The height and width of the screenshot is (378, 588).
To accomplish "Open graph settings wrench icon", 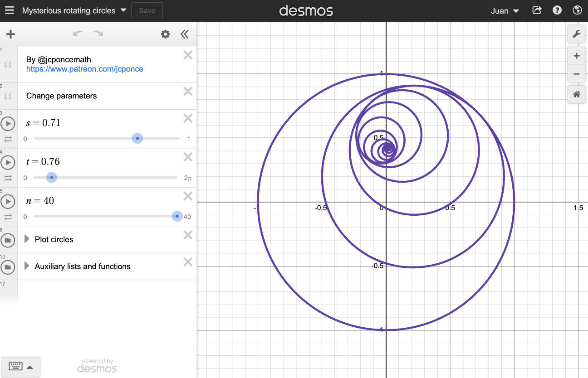I will coord(577,34).
